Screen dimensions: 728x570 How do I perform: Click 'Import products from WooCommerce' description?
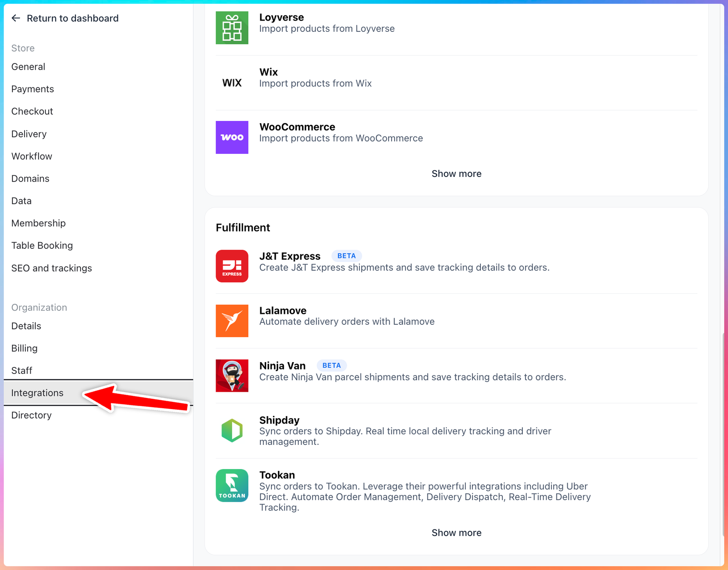341,138
